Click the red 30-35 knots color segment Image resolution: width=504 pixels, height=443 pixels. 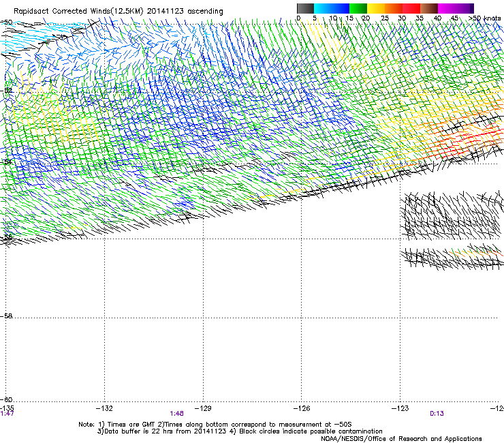tap(411, 8)
